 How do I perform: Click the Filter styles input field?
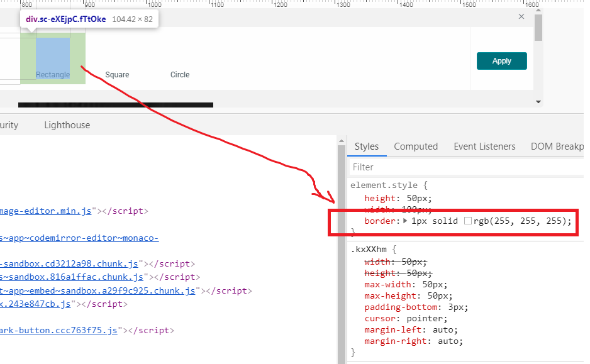coord(440,167)
